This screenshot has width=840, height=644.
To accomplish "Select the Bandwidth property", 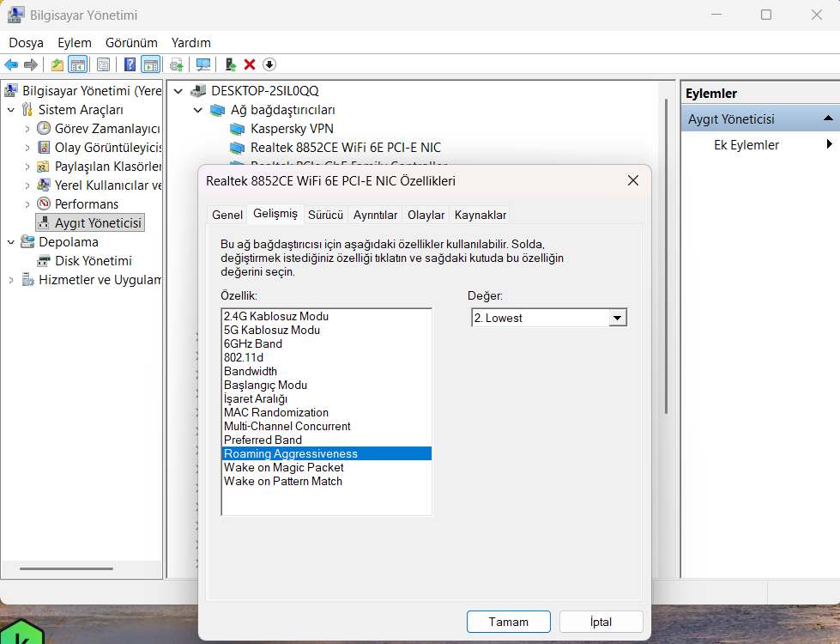I will 326,372.
